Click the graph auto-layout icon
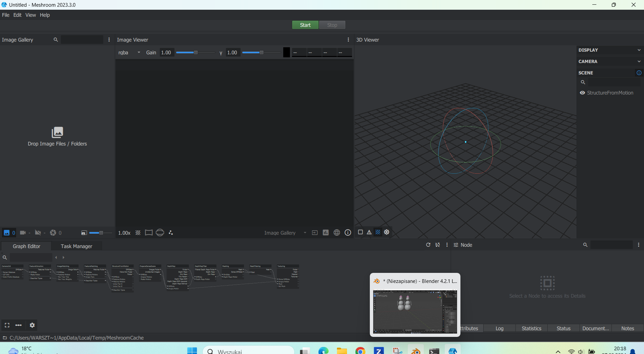The width and height of the screenshot is (644, 354). coord(438,245)
